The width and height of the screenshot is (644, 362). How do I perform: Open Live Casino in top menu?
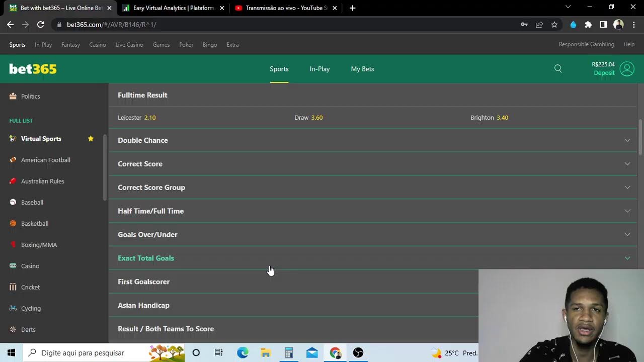(129, 45)
